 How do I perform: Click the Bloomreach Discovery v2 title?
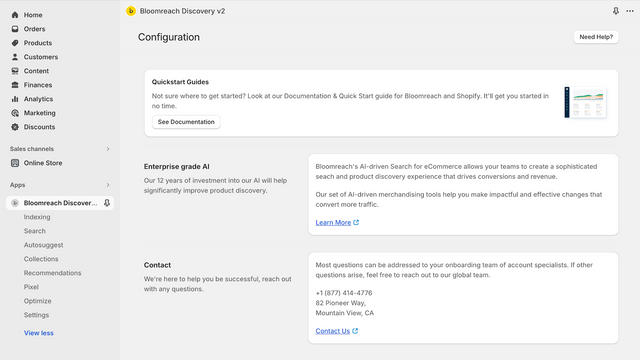coord(182,11)
